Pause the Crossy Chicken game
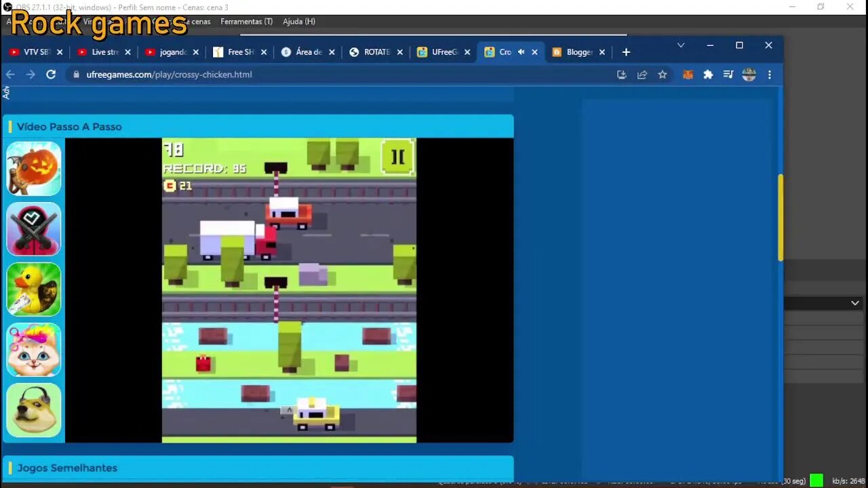The height and width of the screenshot is (488, 868). 397,157
